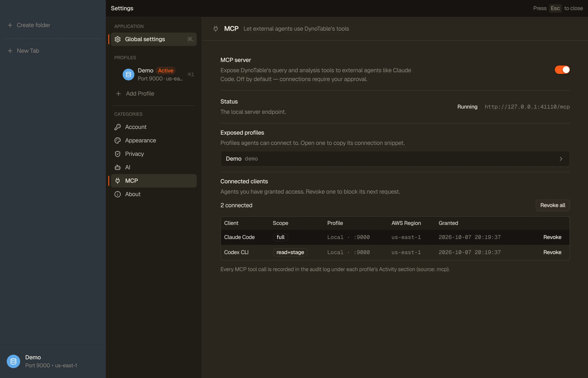Click the key icon for Account

(x=118, y=127)
